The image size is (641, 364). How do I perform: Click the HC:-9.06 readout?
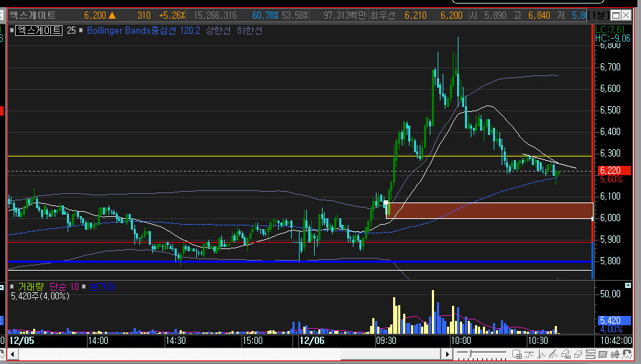(x=613, y=38)
